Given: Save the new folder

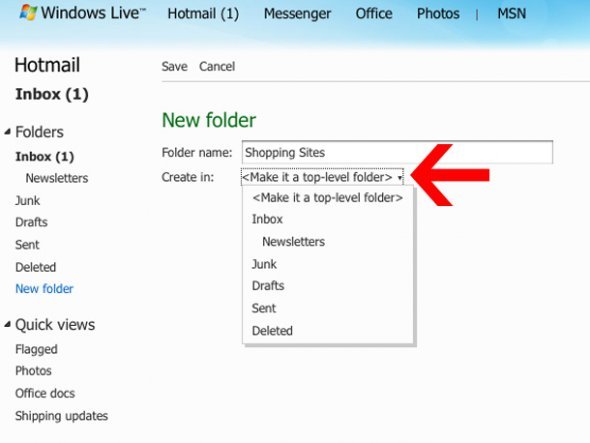Looking at the screenshot, I should [x=175, y=67].
